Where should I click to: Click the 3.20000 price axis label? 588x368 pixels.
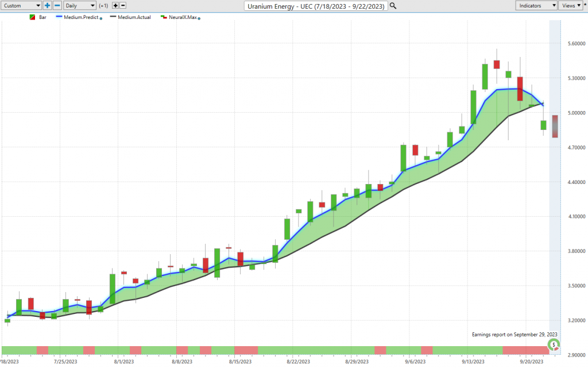pos(577,320)
